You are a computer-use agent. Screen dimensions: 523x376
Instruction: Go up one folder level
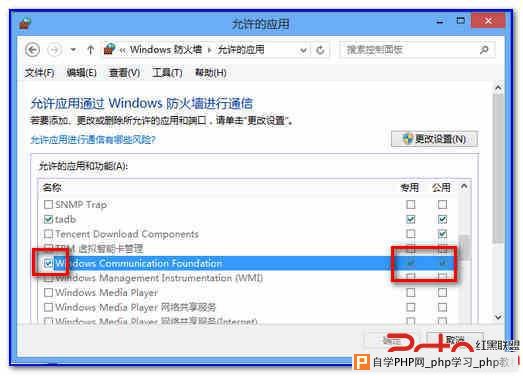90,50
